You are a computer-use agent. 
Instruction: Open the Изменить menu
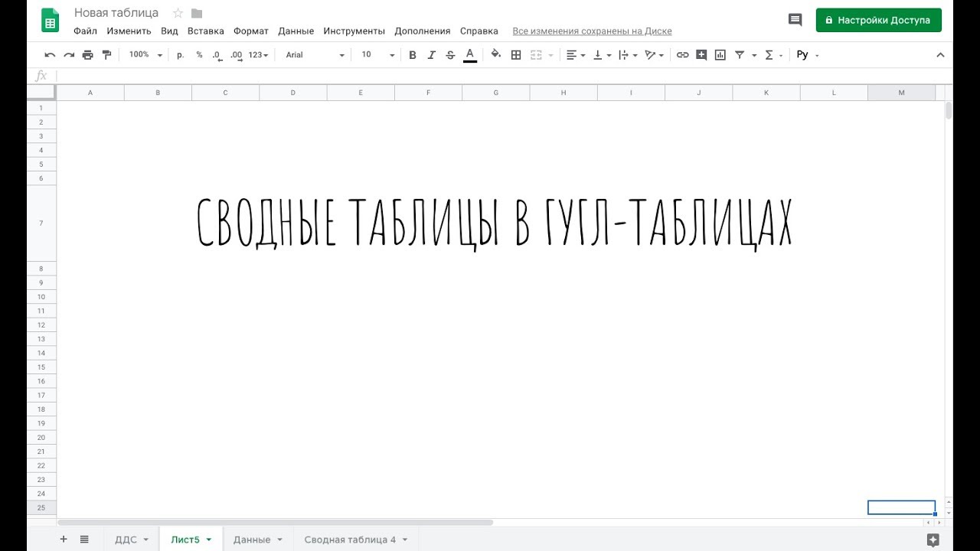pyautogui.click(x=129, y=31)
